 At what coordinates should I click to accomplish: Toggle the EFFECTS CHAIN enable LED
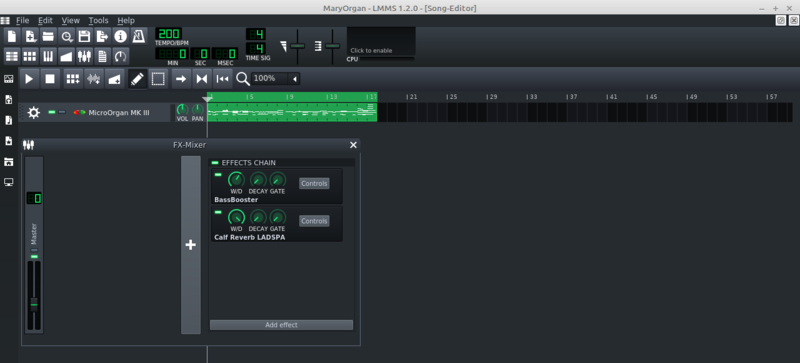tap(215, 163)
